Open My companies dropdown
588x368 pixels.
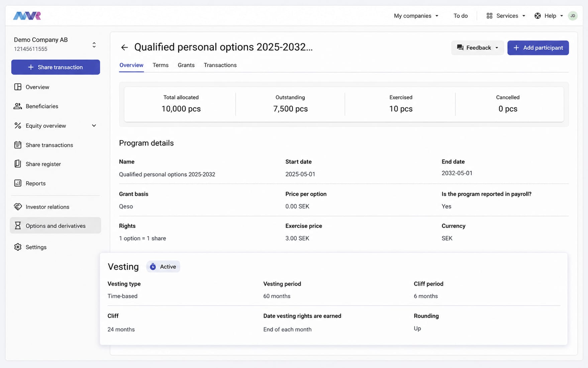[416, 16]
